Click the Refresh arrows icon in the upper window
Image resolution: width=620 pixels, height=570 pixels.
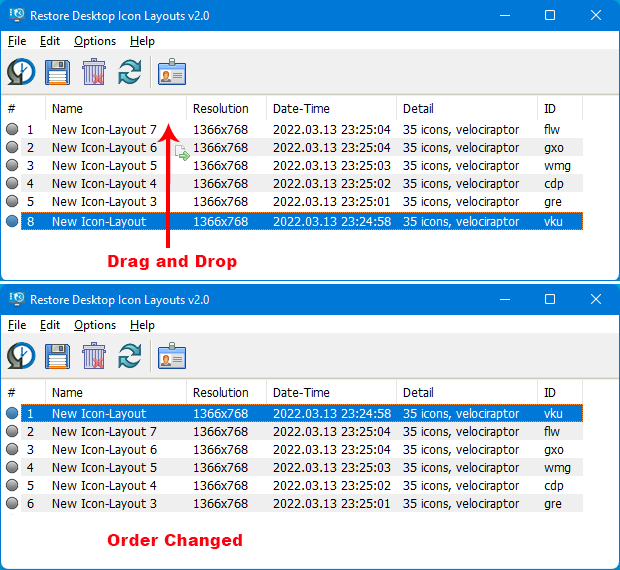tap(130, 73)
